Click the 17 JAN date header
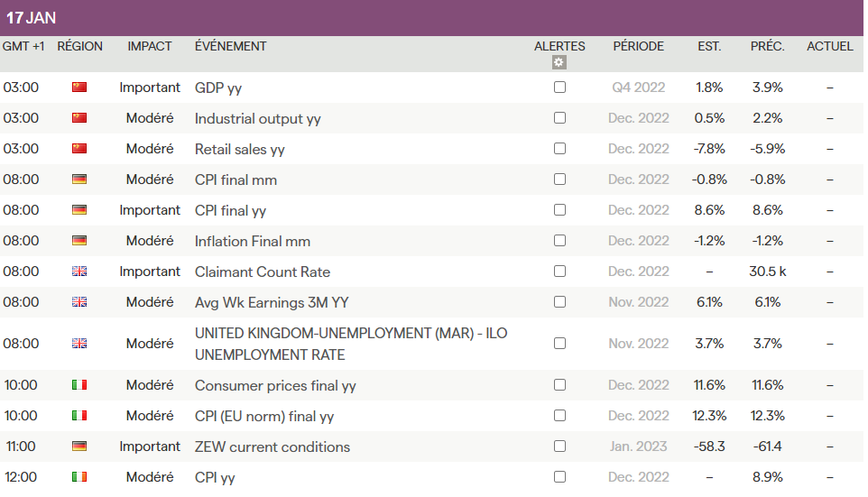868x497 pixels. click(x=32, y=18)
